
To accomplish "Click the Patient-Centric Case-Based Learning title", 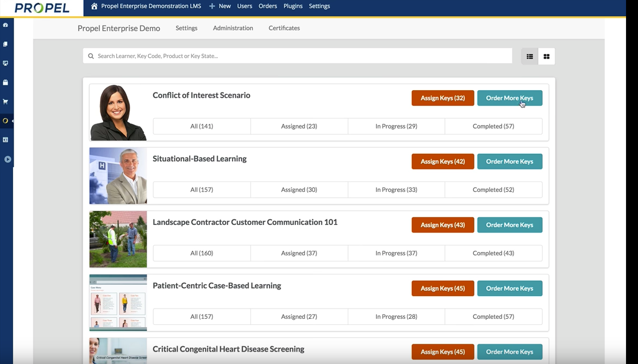I will [x=217, y=286].
